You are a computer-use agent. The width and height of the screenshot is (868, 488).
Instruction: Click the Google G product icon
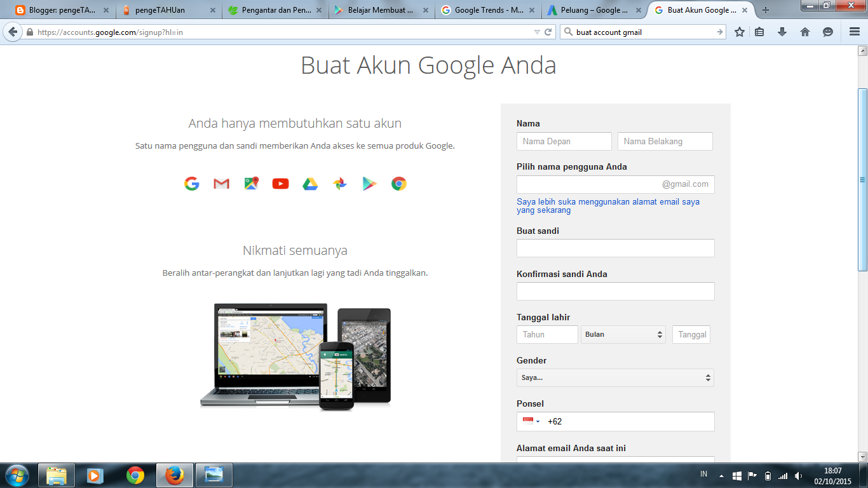click(x=192, y=184)
